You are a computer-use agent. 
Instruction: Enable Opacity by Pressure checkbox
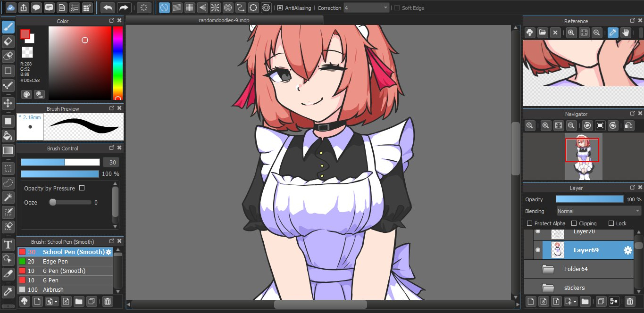pyautogui.click(x=82, y=188)
